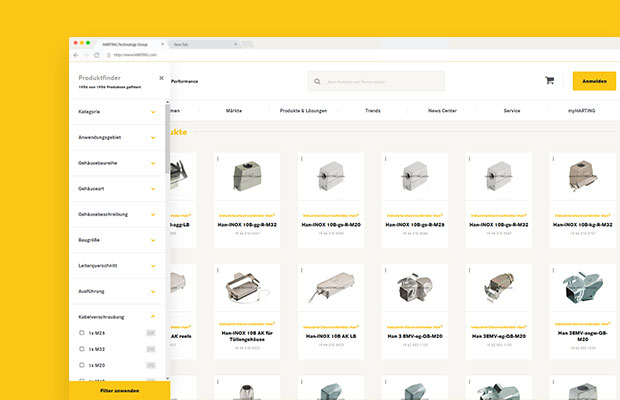
Task: Click Han 3EMV-eg-QB-M20 product title
Action: [x=499, y=336]
